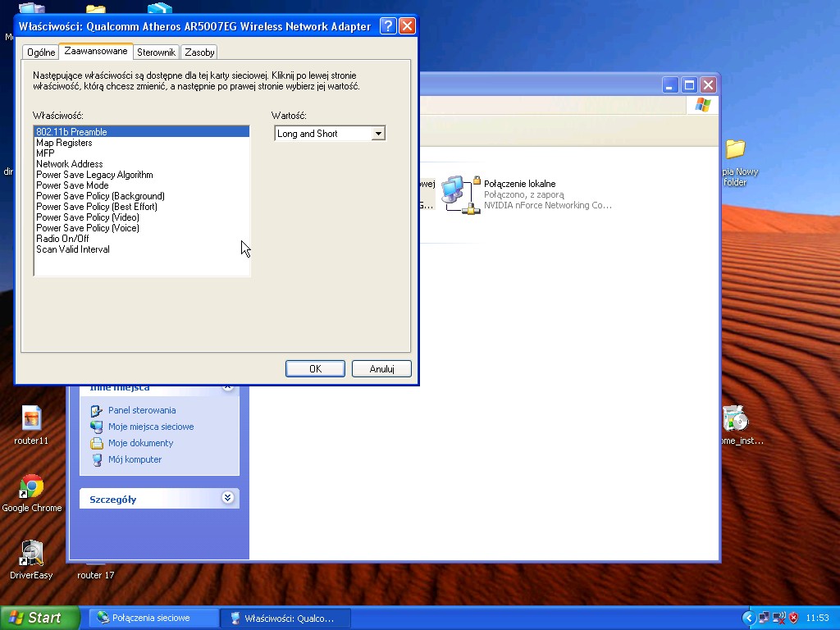Go to the Zasoby tab
This screenshot has width=840, height=630.
[199, 52]
